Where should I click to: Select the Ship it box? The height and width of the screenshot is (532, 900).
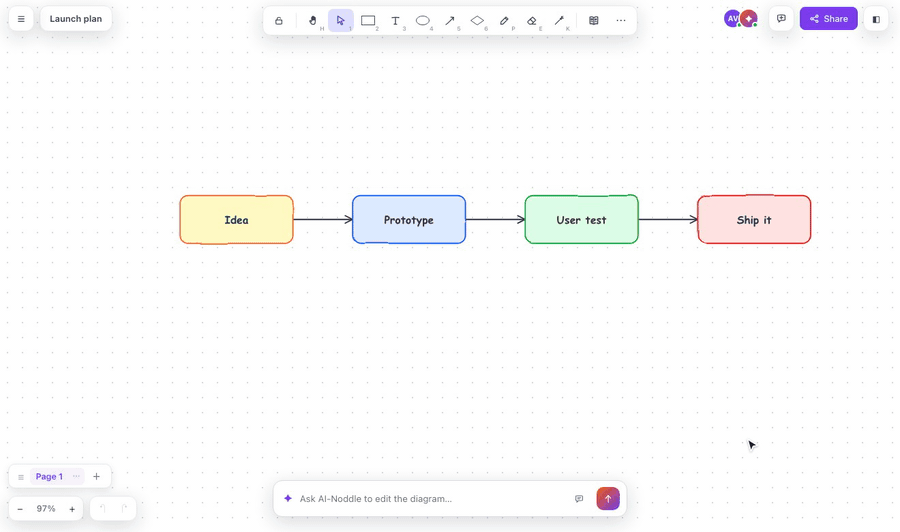tap(754, 220)
